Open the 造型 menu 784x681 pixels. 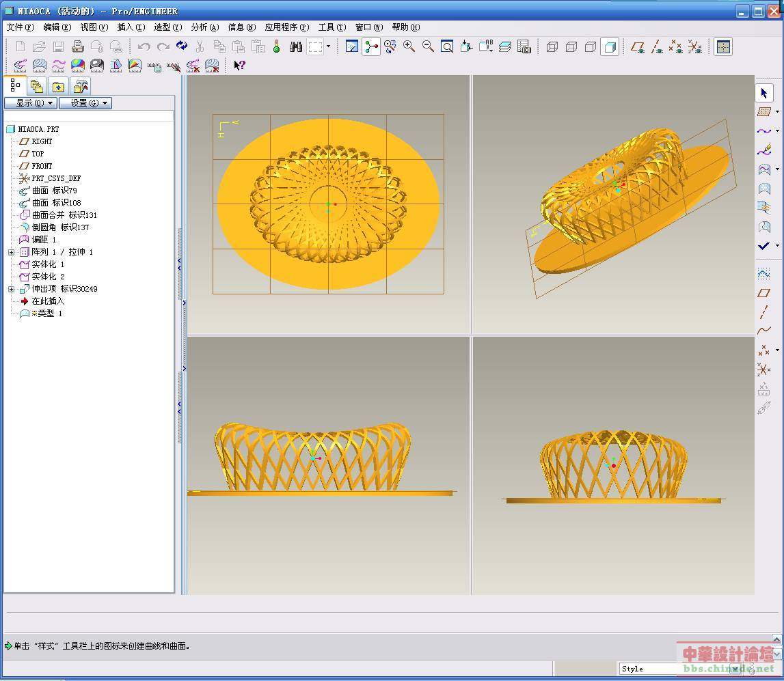pyautogui.click(x=167, y=27)
